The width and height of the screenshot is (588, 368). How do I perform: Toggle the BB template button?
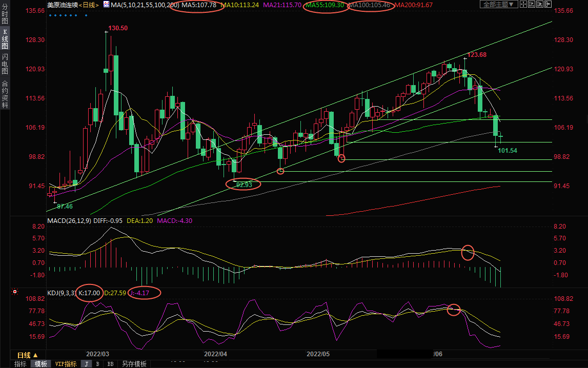(110, 364)
